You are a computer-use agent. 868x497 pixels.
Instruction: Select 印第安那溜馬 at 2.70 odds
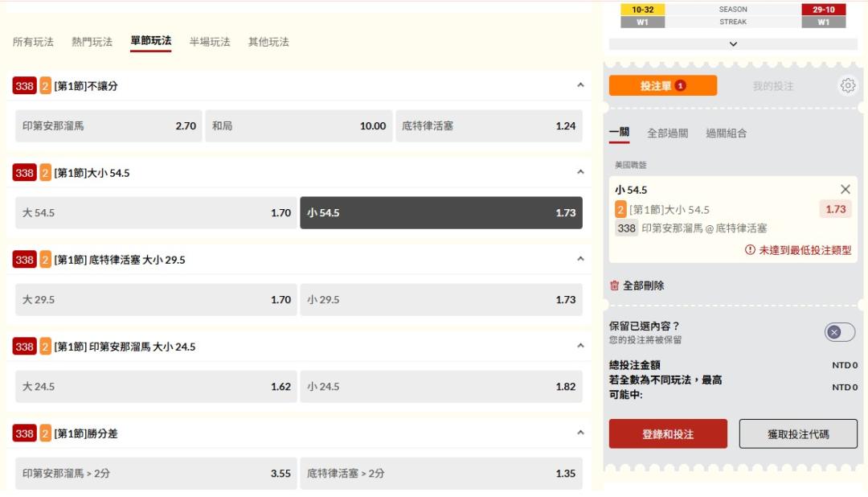(108, 126)
